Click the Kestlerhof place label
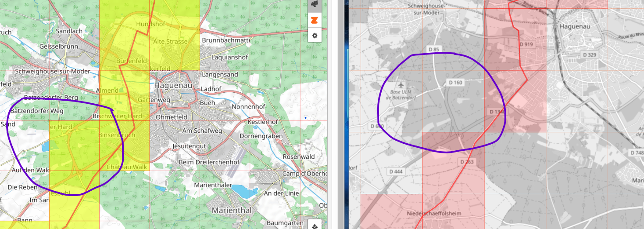The height and width of the screenshot is (229, 644). point(263,121)
